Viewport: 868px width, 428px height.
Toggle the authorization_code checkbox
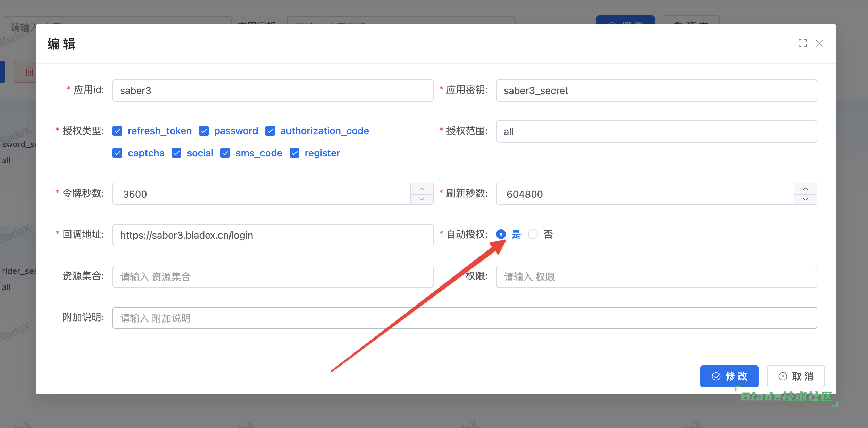click(270, 131)
